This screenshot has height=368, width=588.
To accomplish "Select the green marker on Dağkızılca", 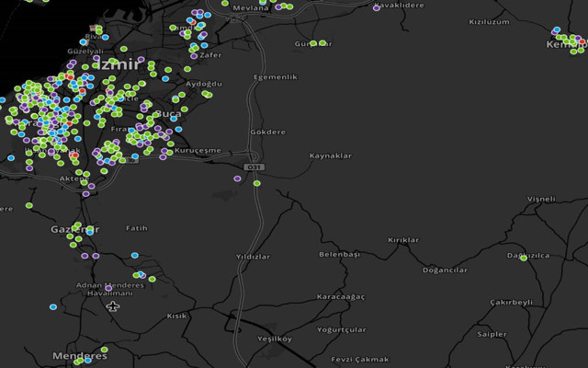I will click(524, 258).
